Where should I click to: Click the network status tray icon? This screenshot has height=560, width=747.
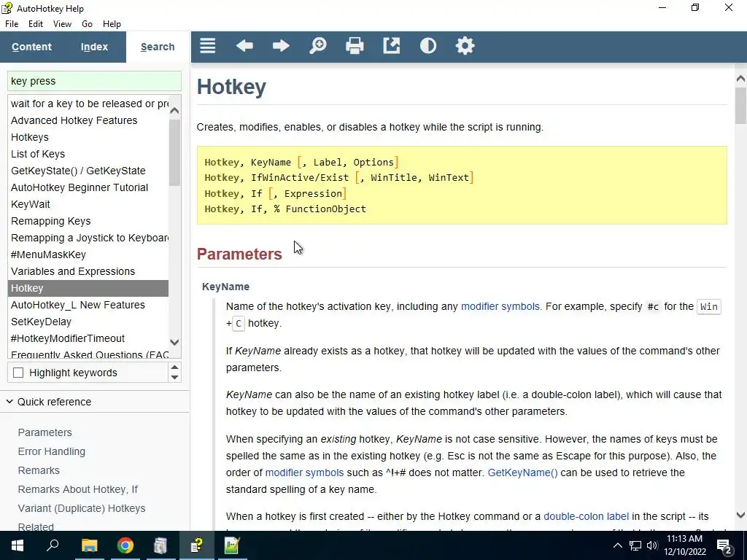[x=635, y=545]
